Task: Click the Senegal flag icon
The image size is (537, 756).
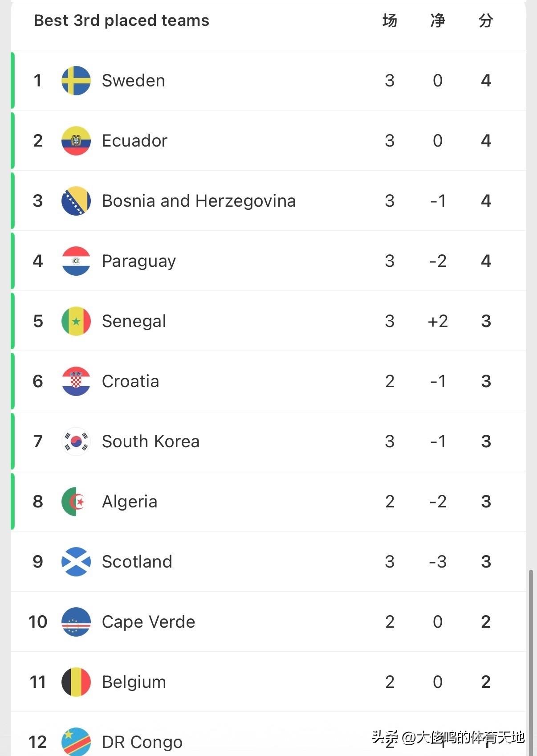Action: coord(76,321)
